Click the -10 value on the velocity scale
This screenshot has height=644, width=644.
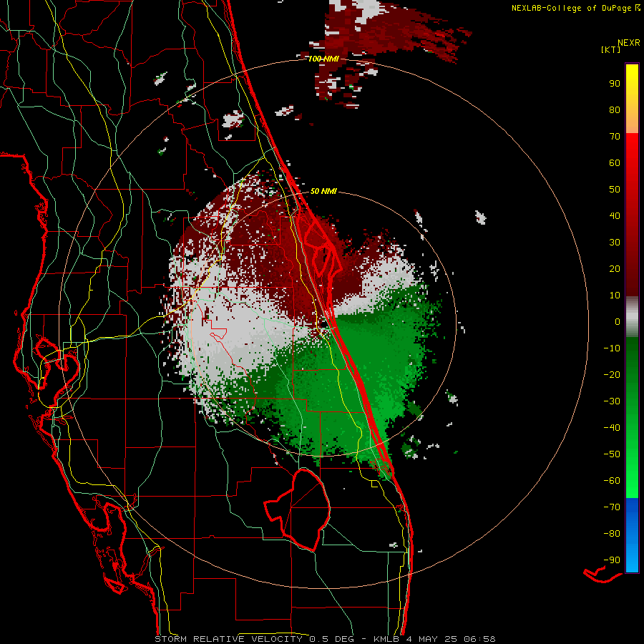pyautogui.click(x=612, y=348)
